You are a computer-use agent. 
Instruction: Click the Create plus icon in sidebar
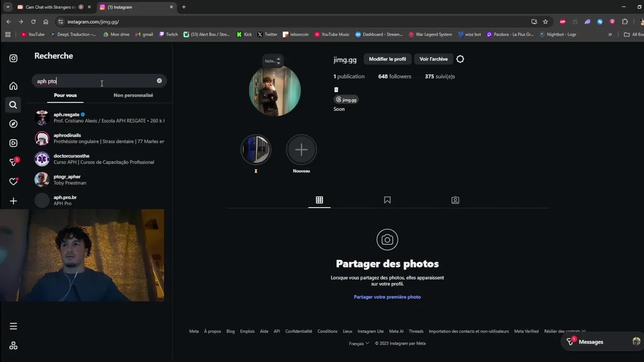click(14, 201)
